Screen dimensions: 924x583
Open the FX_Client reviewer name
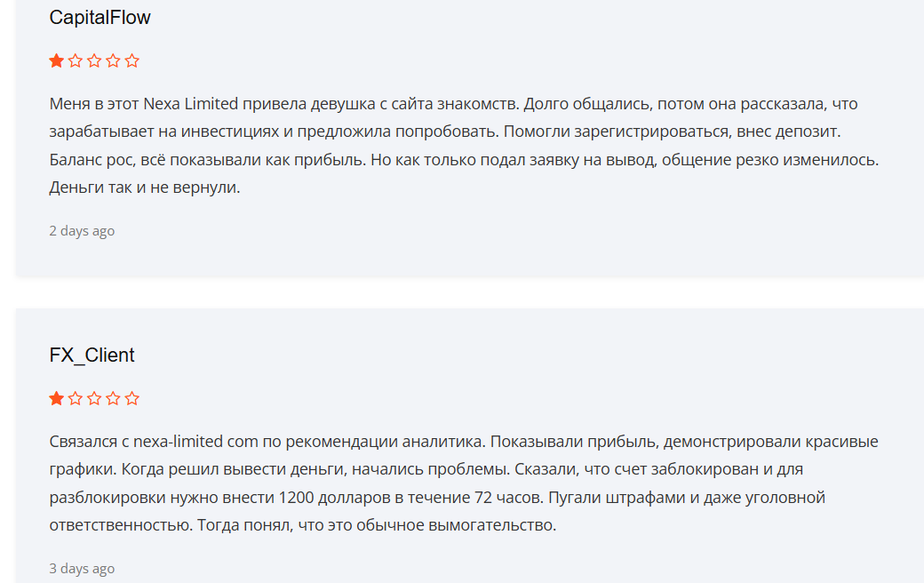[92, 355]
